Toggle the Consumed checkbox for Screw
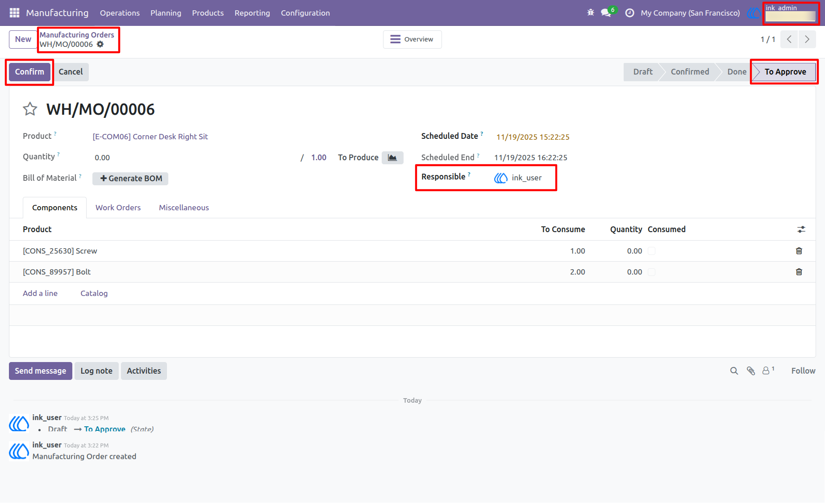Viewport: 825px width, 504px height. 652,251
